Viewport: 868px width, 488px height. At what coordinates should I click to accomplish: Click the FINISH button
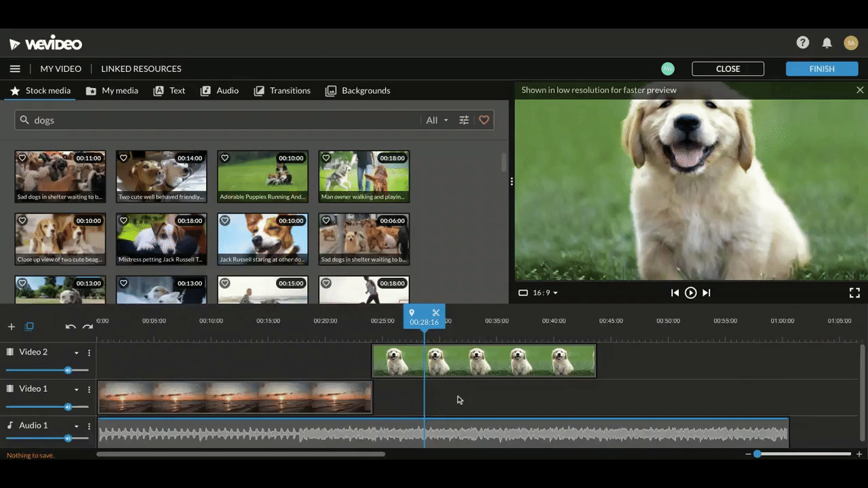coord(822,68)
